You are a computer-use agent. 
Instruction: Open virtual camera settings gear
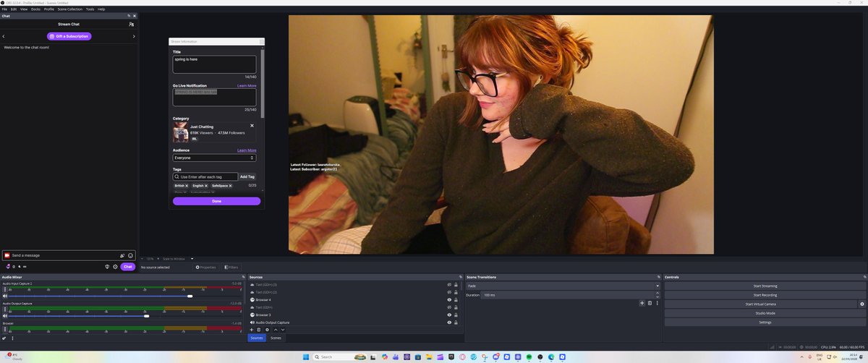862,304
